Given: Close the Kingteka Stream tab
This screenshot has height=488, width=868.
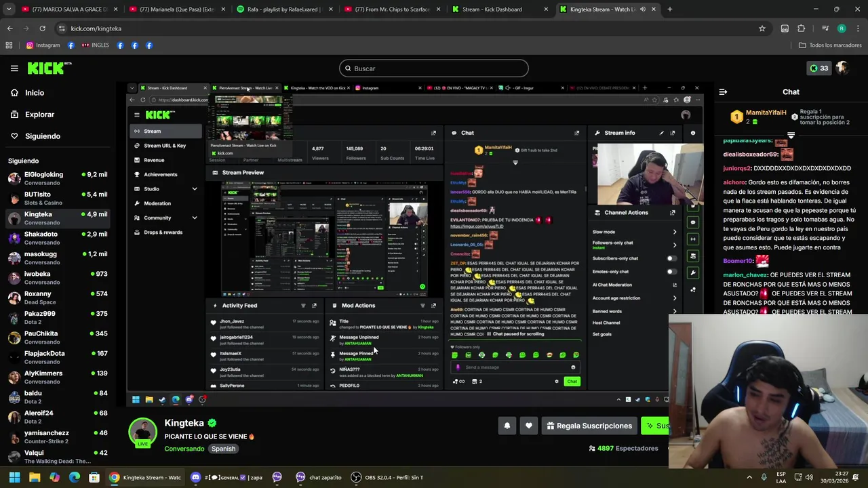Looking at the screenshot, I should click(x=654, y=9).
